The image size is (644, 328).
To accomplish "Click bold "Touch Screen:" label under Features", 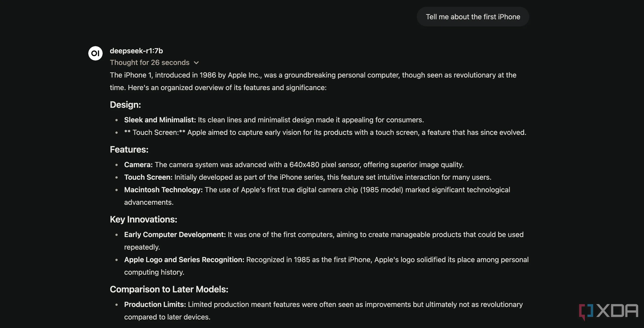I will 148,177.
